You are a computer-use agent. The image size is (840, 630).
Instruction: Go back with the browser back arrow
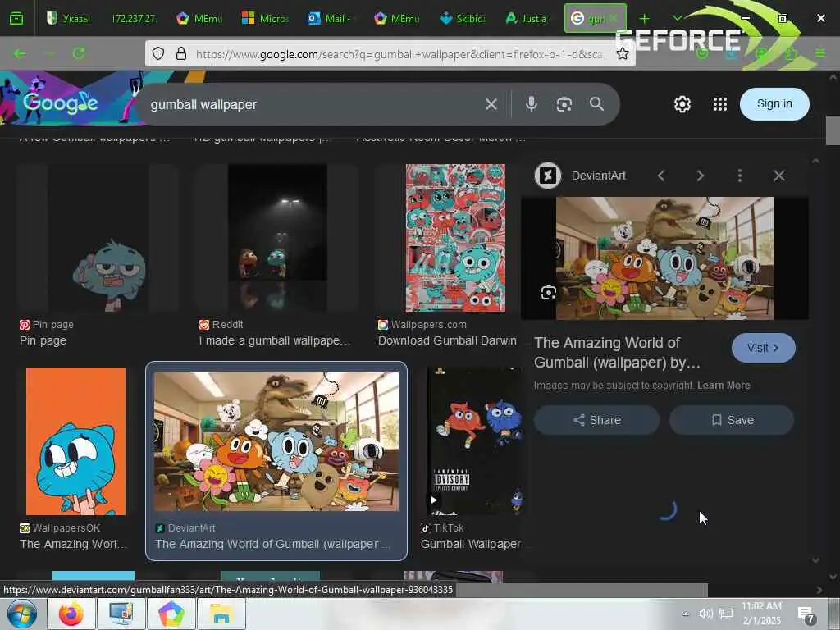click(20, 53)
